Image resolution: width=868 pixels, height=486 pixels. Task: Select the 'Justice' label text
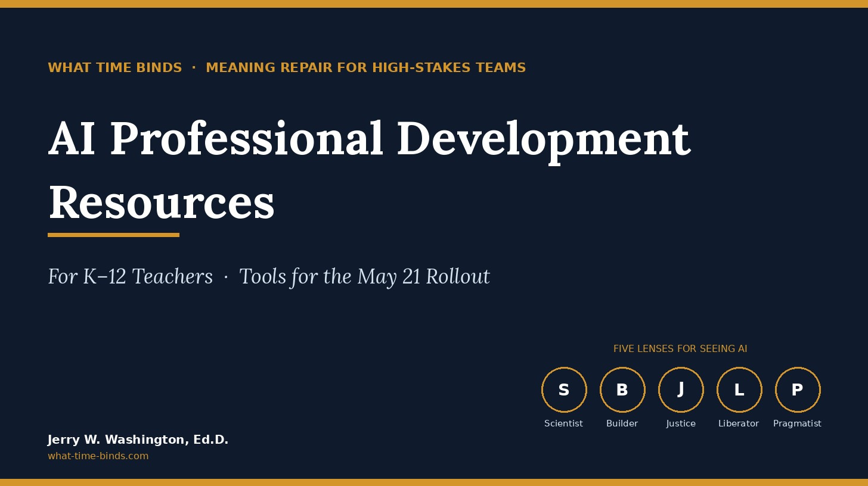[681, 423]
